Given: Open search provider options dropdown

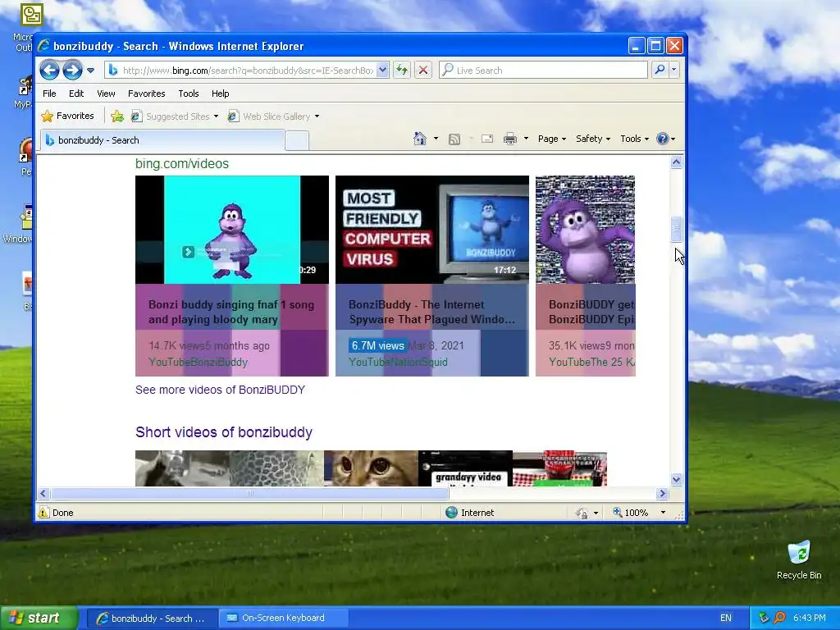Looking at the screenshot, I should 674,70.
